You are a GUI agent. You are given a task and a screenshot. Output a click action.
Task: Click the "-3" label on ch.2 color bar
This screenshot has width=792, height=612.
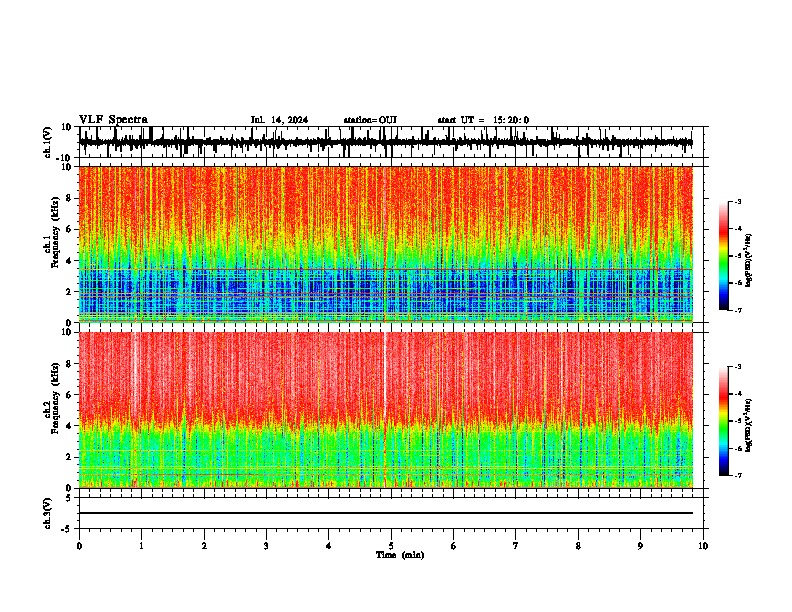[x=737, y=367]
